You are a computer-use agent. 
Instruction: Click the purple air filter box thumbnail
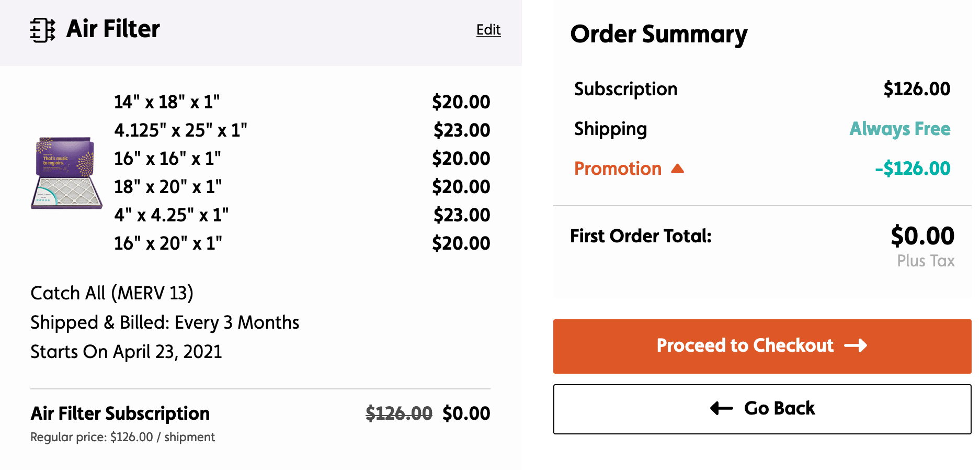coord(66,173)
